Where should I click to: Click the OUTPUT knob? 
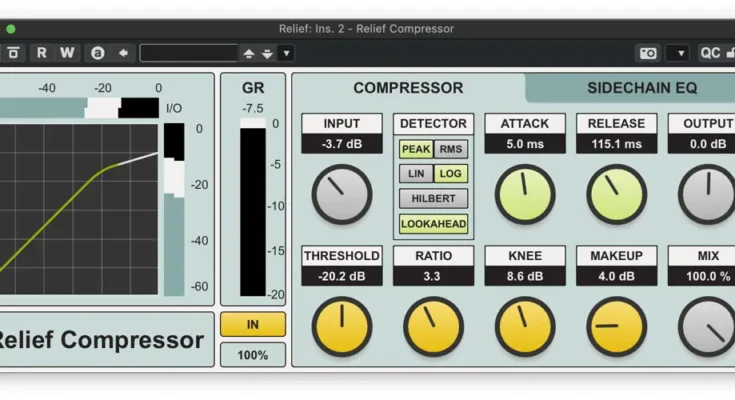point(708,194)
